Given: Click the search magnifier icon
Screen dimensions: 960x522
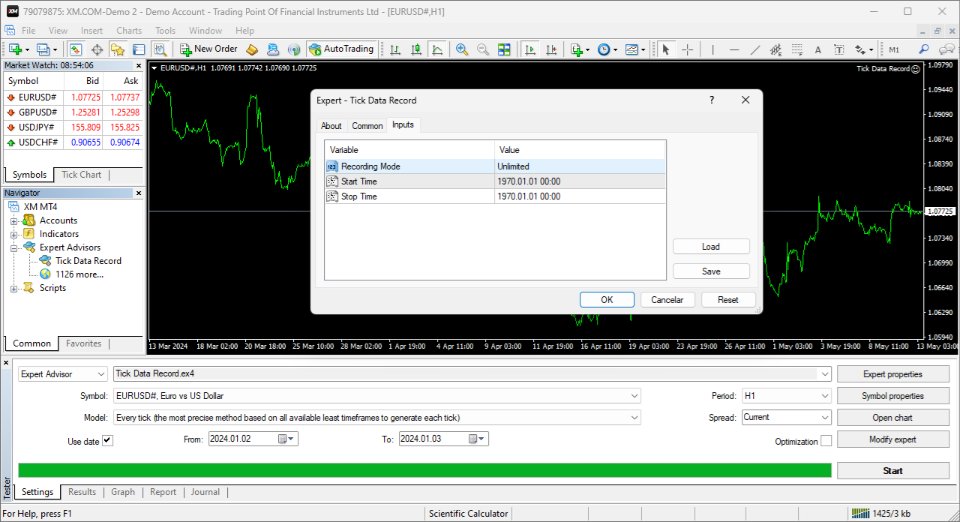Looking at the screenshot, I should click(x=924, y=49).
